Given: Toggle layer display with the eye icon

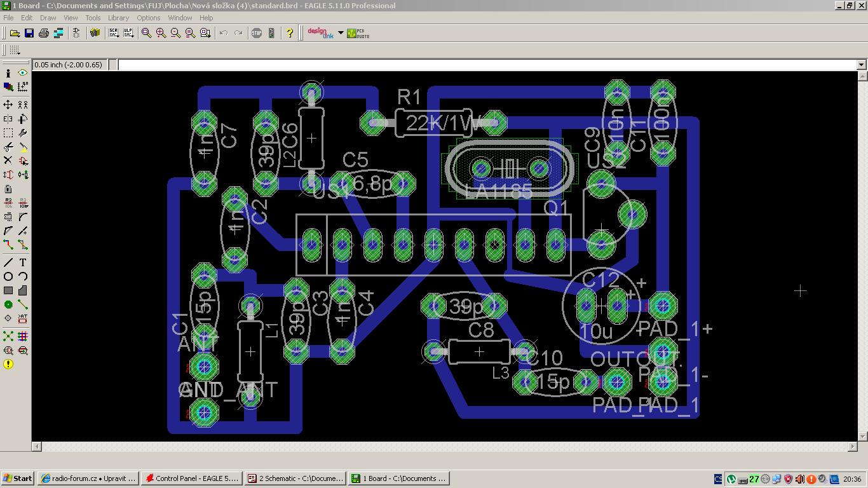Looking at the screenshot, I should tap(23, 73).
